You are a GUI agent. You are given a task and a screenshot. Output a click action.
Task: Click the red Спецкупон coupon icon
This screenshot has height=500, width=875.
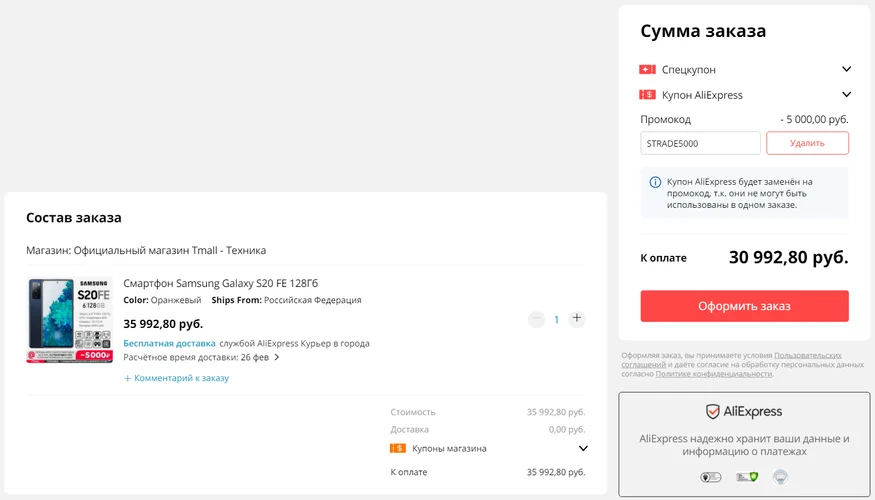[x=647, y=69]
